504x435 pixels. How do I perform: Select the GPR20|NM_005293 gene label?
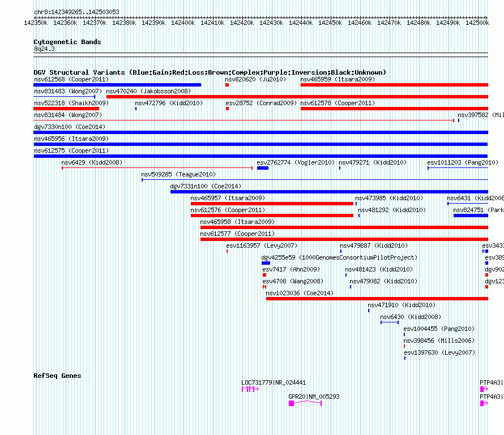[314, 397]
